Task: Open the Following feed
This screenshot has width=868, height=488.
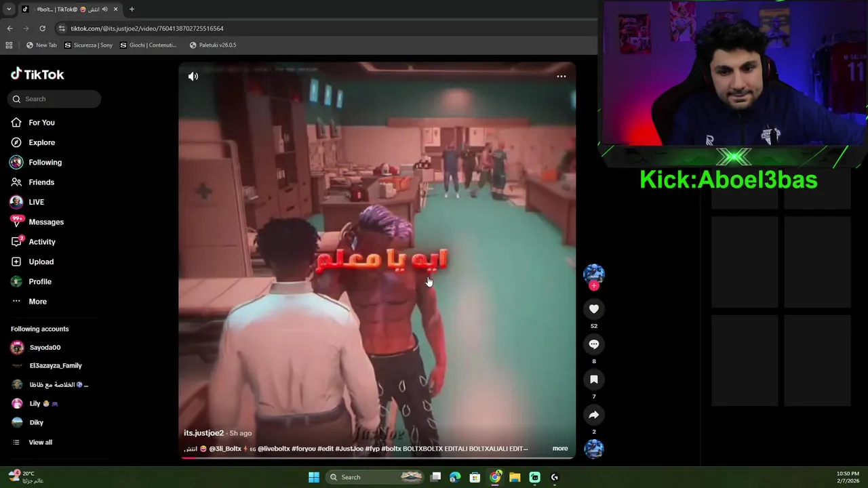Action: point(45,163)
